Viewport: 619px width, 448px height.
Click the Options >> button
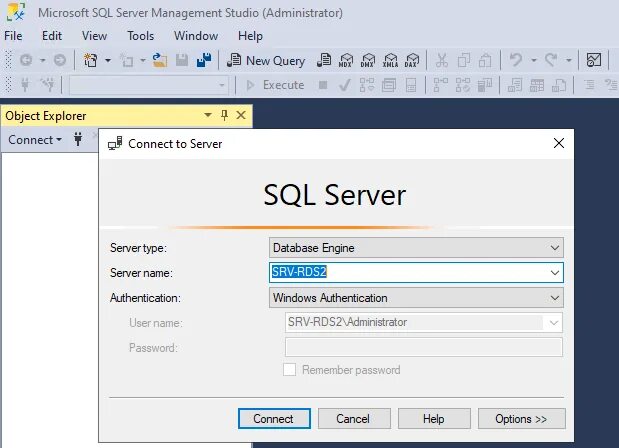click(521, 418)
